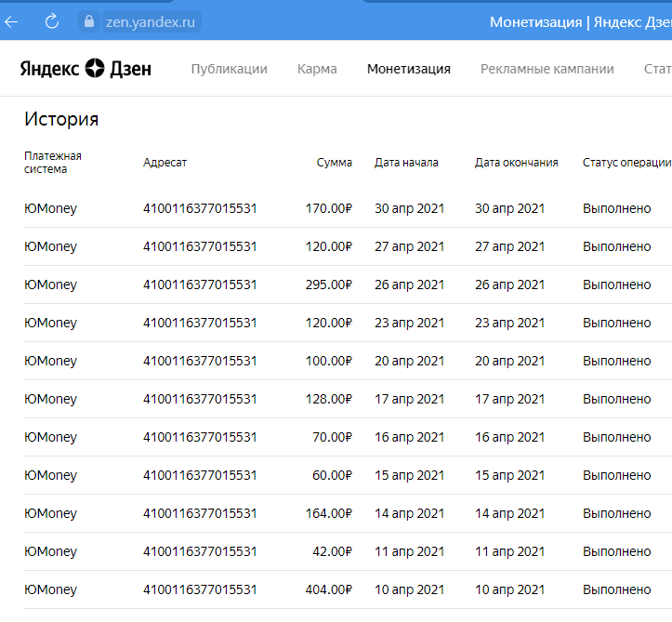Select the 404.00₽ amount cell
This screenshot has width=672, height=622.
click(x=329, y=590)
